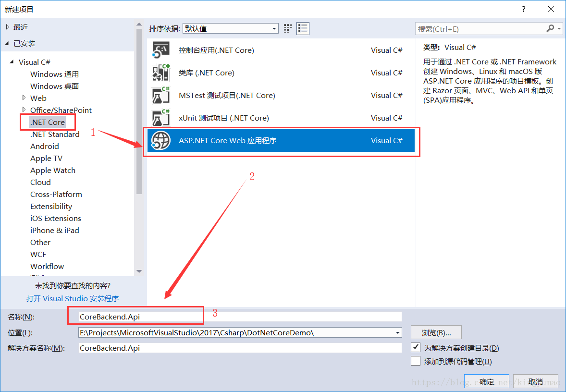Select the Extensibility category
Viewport: 566px width, 392px height.
[x=51, y=206]
